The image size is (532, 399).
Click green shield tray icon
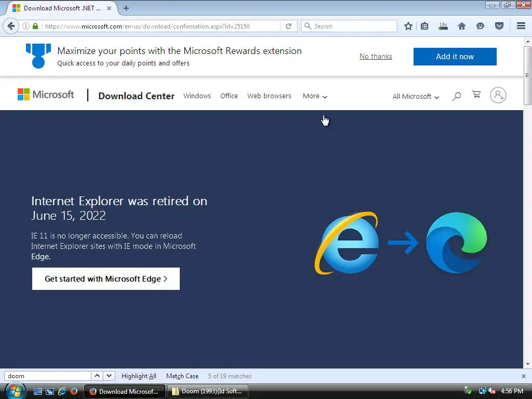[468, 391]
